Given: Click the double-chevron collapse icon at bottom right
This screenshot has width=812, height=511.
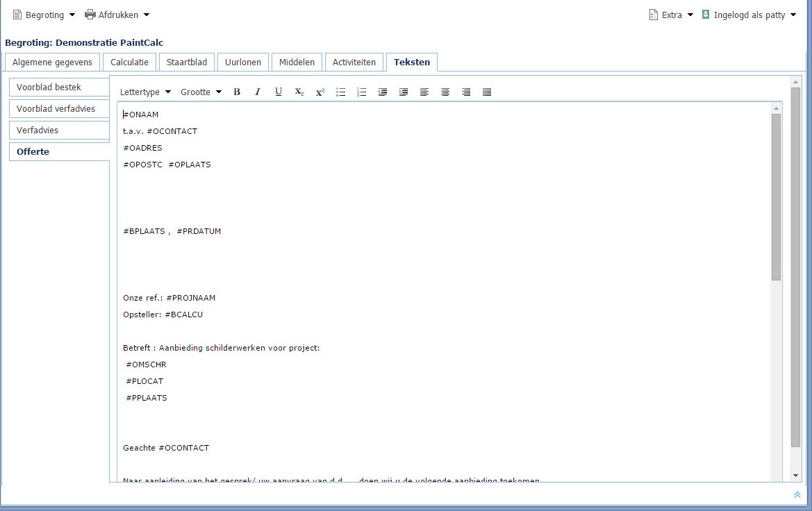Looking at the screenshot, I should (x=797, y=494).
